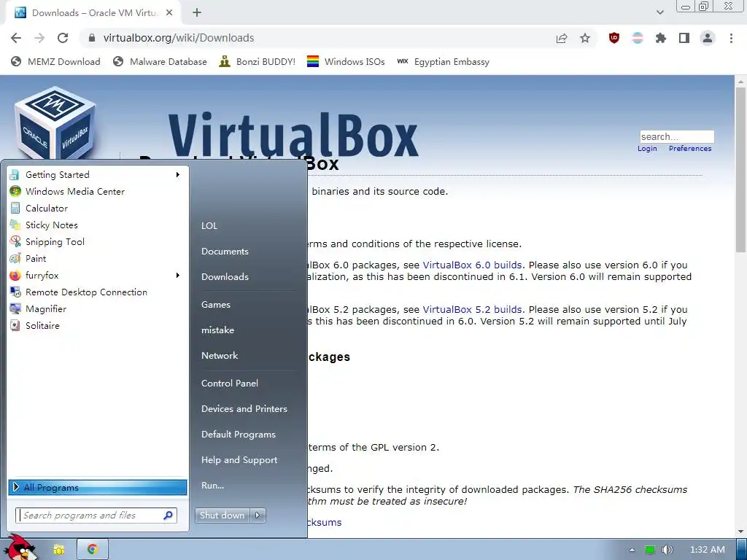
Task: Open Documents from Start menu
Action: (x=225, y=252)
